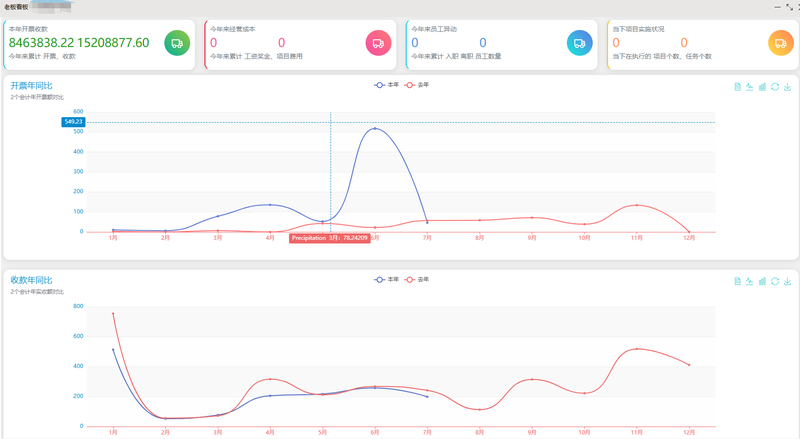Click this year's June peak point in 开票年同比
Screen dimensions: 800x439
[375, 129]
